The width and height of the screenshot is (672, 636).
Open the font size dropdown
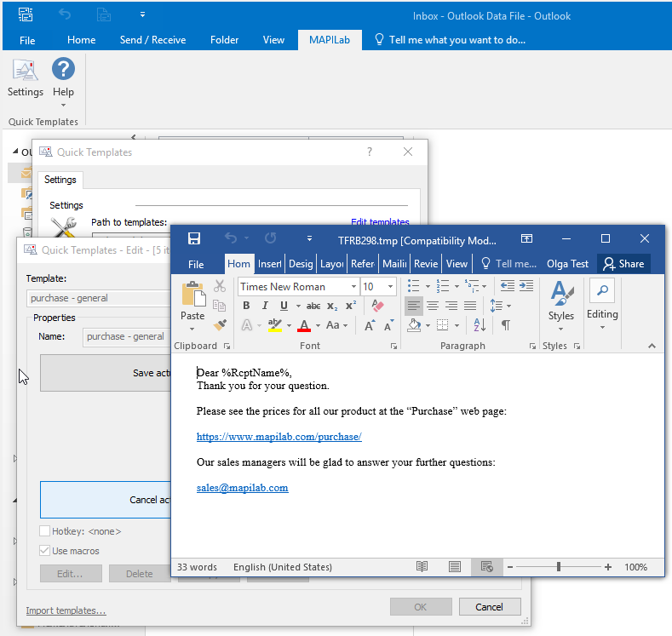coord(390,287)
